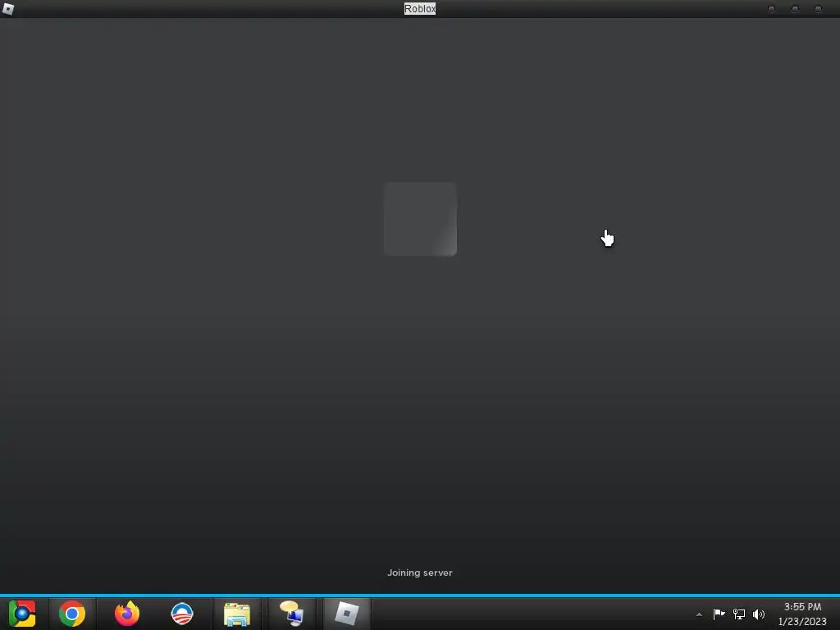Image resolution: width=840 pixels, height=630 pixels.
Task: Open the network status tray icon
Action: pos(739,614)
